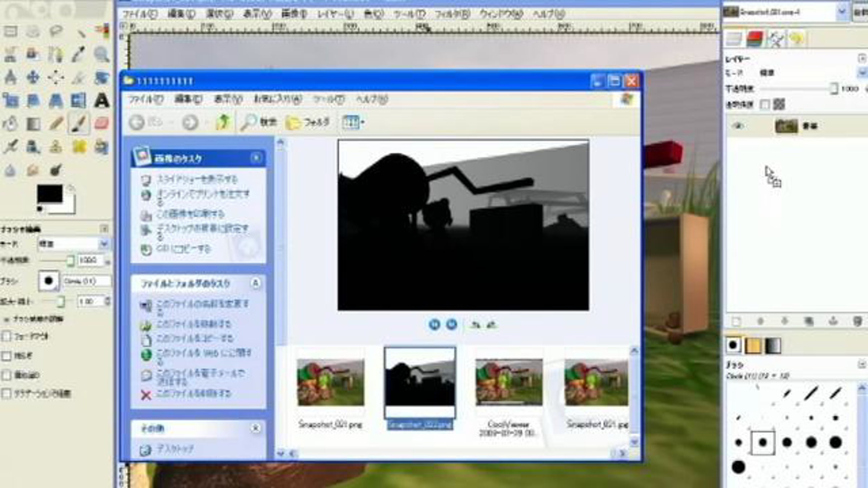The height and width of the screenshot is (488, 868).
Task: Open the GIMP Filters menu
Action: tap(452, 14)
